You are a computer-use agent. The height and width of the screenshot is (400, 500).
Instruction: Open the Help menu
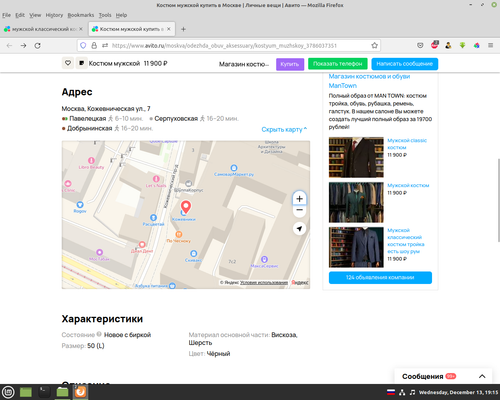point(121,15)
